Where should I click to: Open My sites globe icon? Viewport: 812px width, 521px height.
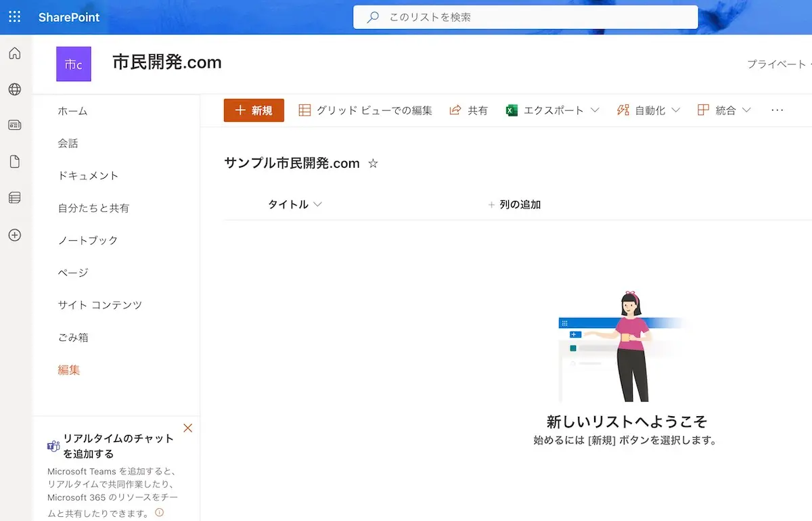14,89
